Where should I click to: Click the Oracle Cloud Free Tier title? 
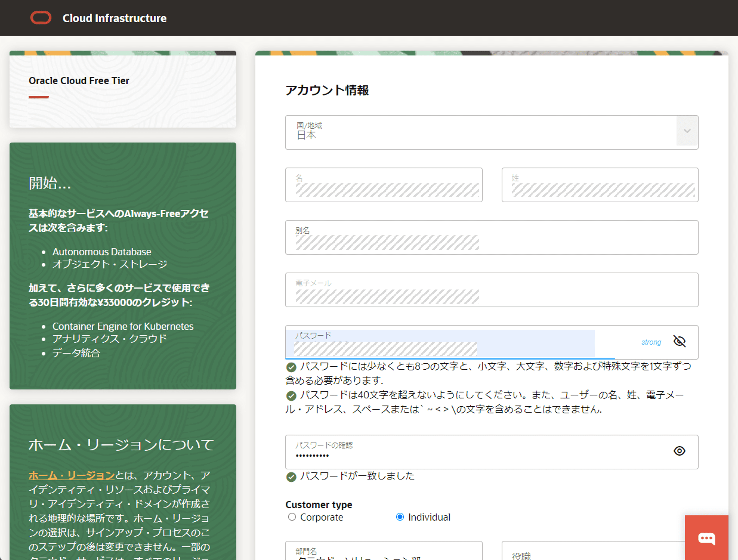(79, 81)
